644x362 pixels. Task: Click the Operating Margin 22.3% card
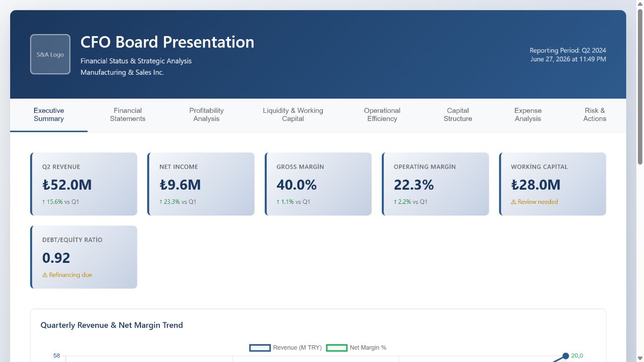pos(435,184)
